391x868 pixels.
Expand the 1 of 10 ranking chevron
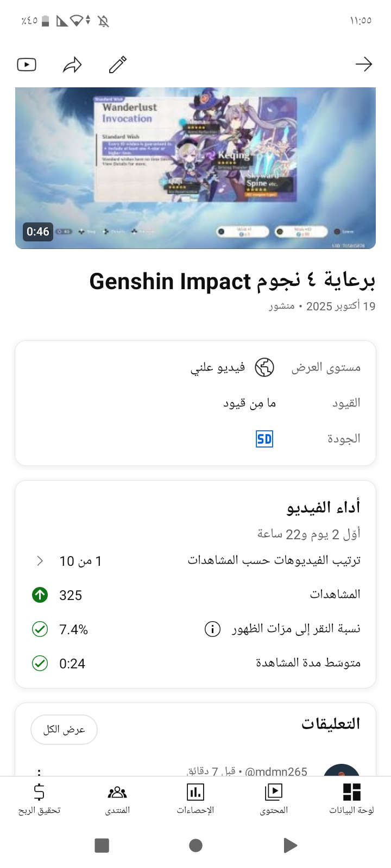pos(40,561)
